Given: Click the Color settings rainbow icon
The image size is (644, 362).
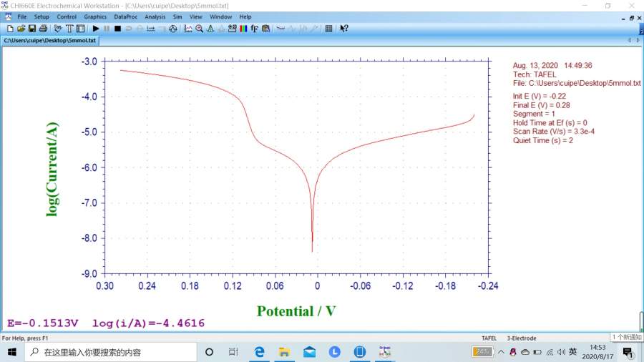Looking at the screenshot, I should pyautogui.click(x=243, y=29).
